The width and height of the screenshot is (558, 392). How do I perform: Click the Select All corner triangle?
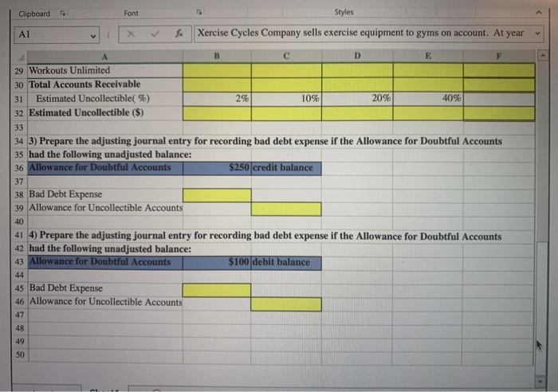pos(22,57)
